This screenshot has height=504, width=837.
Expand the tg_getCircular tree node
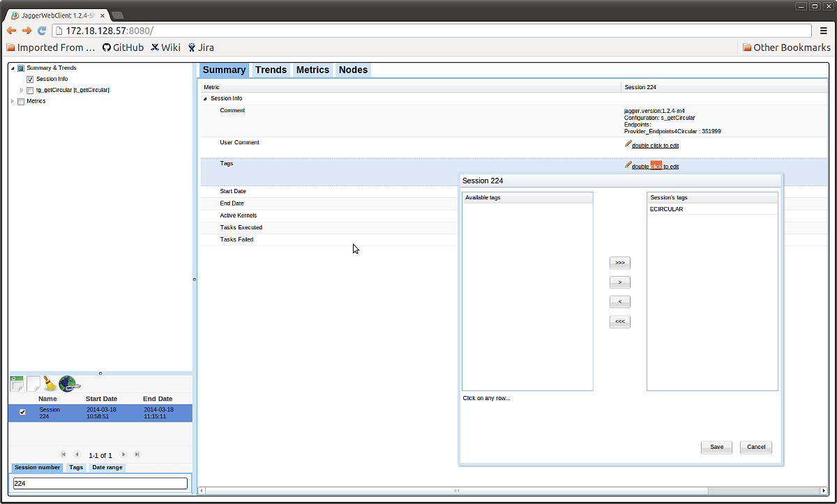[x=22, y=90]
